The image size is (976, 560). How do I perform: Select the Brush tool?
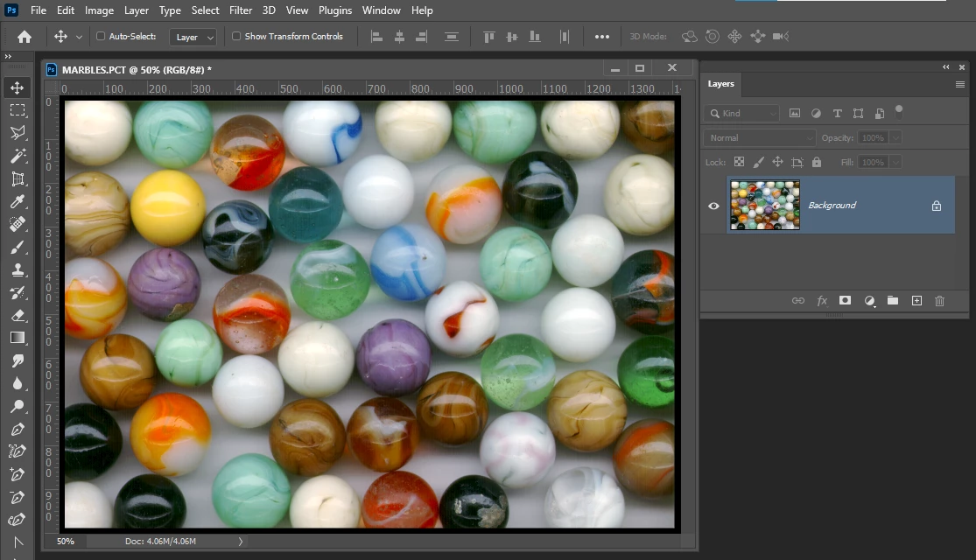point(18,247)
